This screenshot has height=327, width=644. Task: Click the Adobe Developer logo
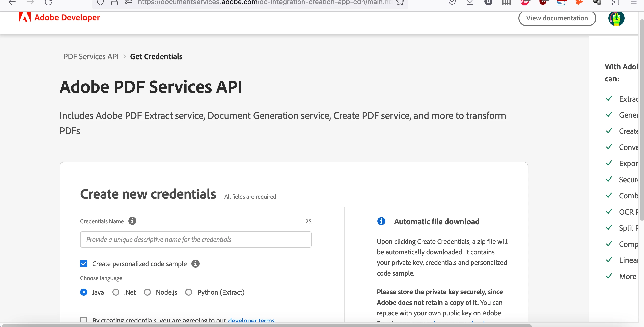(x=60, y=18)
